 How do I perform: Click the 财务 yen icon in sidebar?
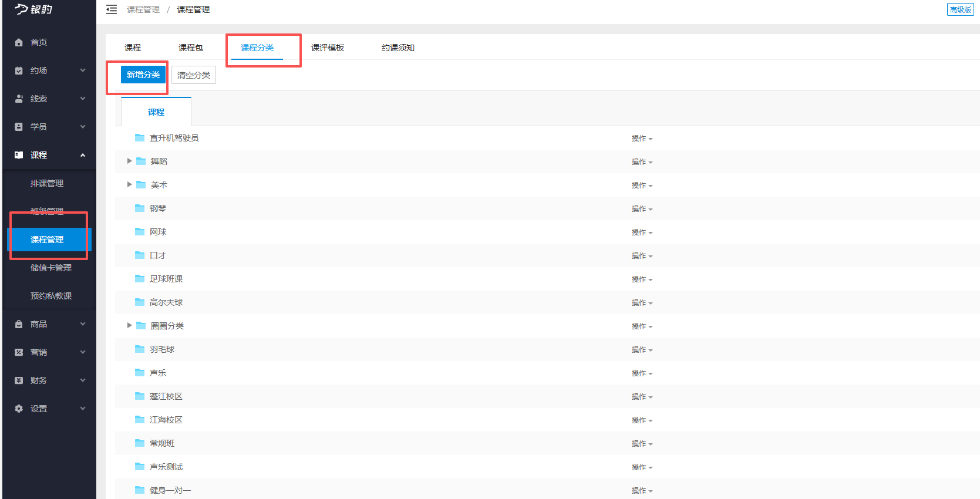[19, 380]
